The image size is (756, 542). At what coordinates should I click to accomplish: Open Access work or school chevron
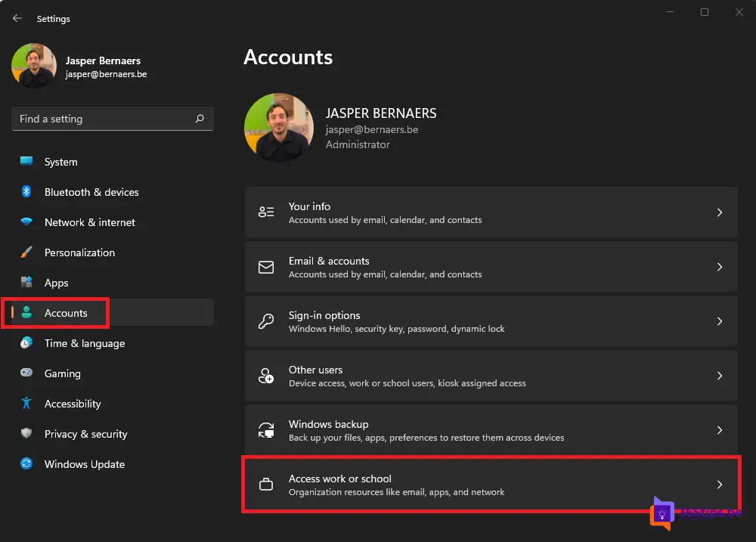tap(720, 485)
